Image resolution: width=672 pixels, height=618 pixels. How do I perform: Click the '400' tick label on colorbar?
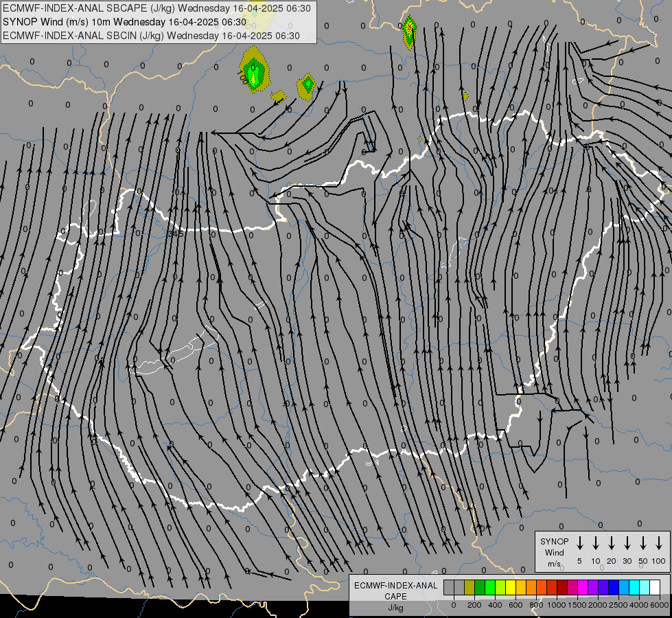pos(495,605)
